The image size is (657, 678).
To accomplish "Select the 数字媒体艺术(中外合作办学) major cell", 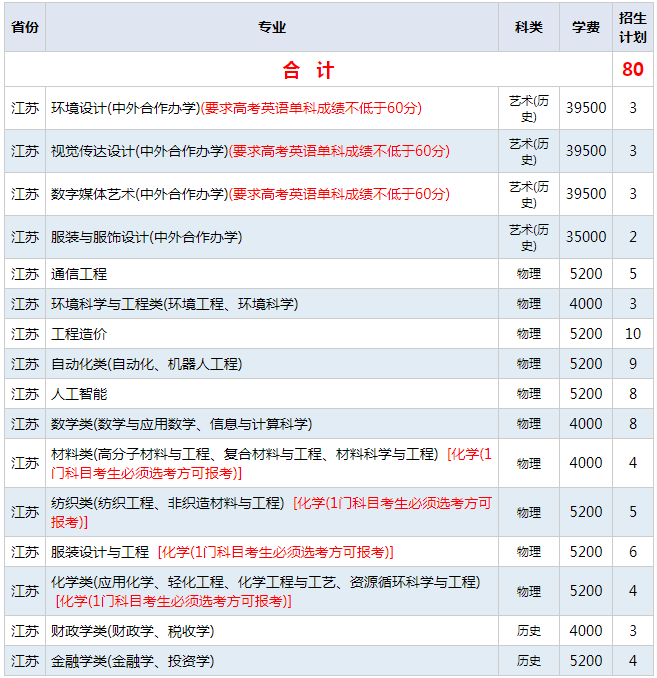I will coord(272,194).
